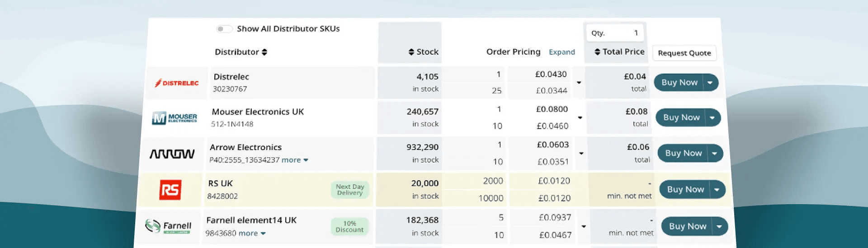This screenshot has width=868, height=248.
Task: Click the Arrow Electronics logo
Action: click(172, 154)
